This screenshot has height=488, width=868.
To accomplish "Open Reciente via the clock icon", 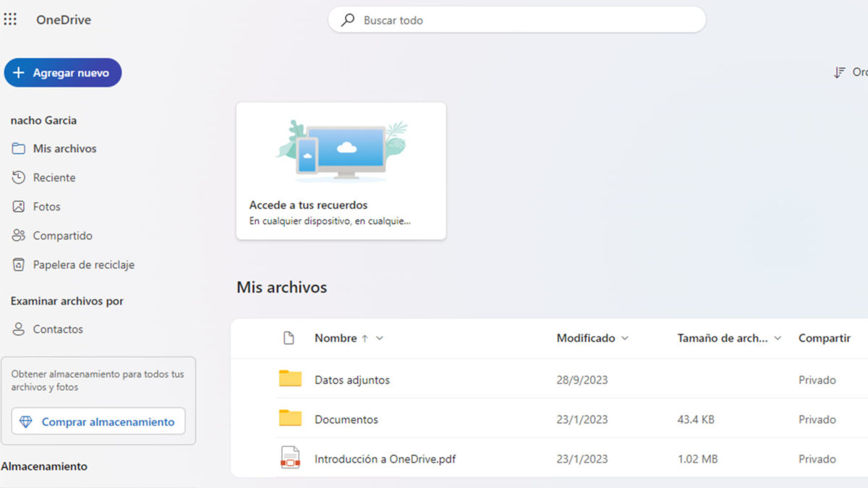I will click(x=18, y=177).
